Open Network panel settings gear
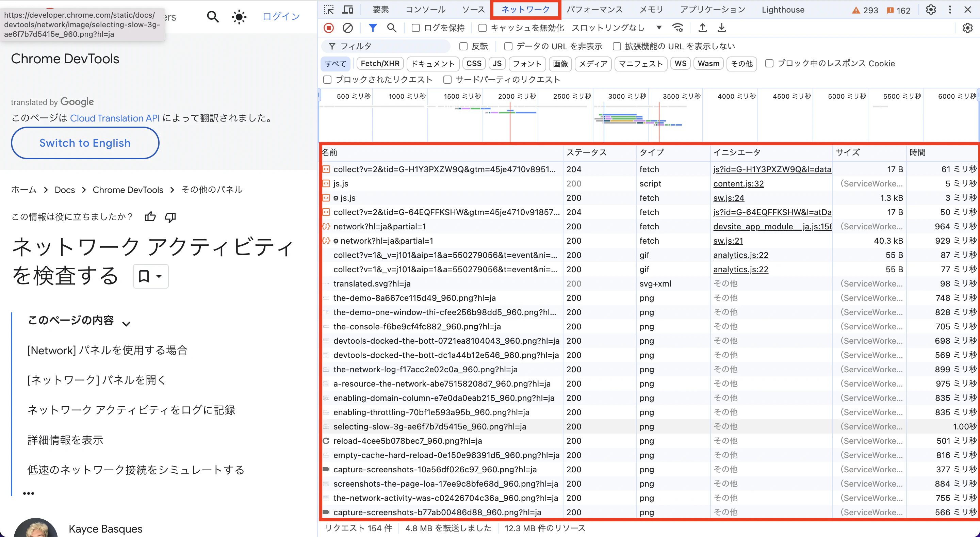This screenshot has height=537, width=980. pos(967,28)
